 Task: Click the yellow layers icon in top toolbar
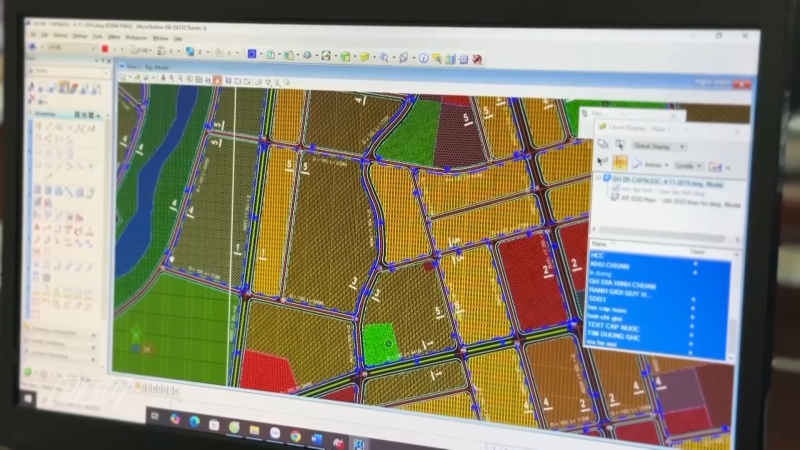click(x=364, y=56)
